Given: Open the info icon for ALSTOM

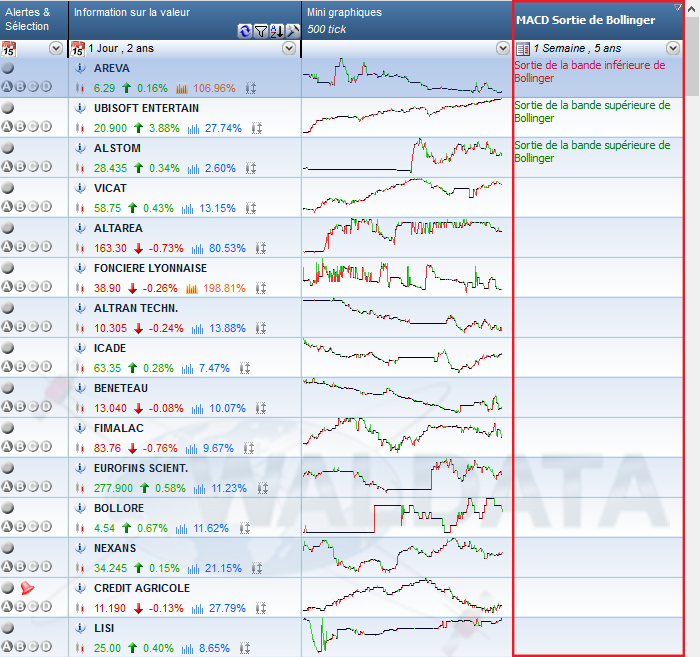Looking at the screenshot, I should coord(80,148).
